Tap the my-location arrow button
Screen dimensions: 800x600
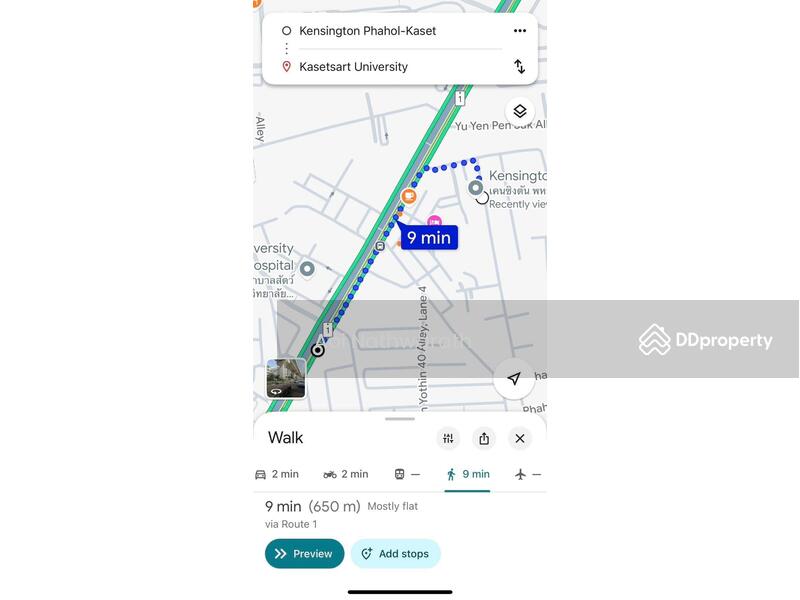514,378
